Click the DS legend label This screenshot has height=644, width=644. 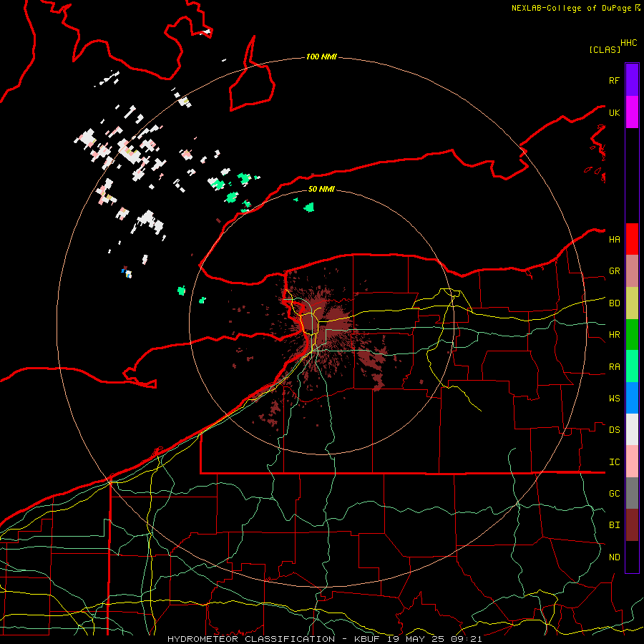pos(614,430)
